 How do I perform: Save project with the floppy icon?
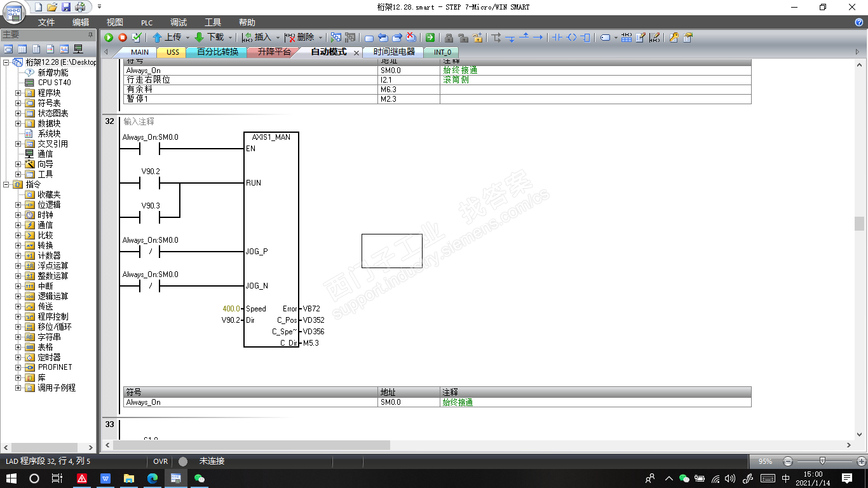(x=66, y=7)
